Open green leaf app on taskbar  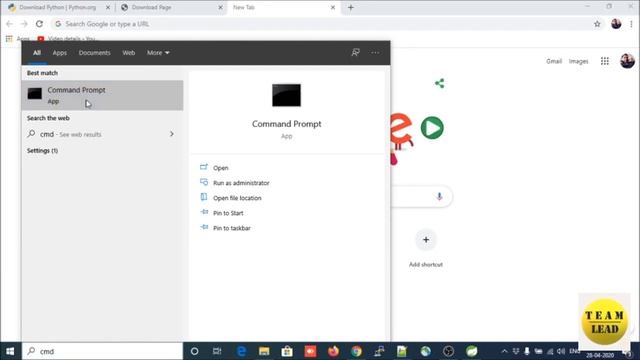[471, 351]
